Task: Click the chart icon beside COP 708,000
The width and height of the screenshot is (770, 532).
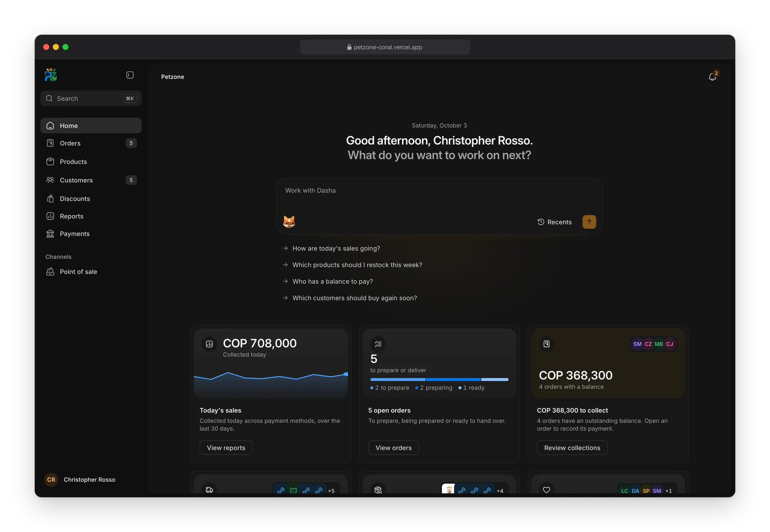Action: click(x=209, y=344)
